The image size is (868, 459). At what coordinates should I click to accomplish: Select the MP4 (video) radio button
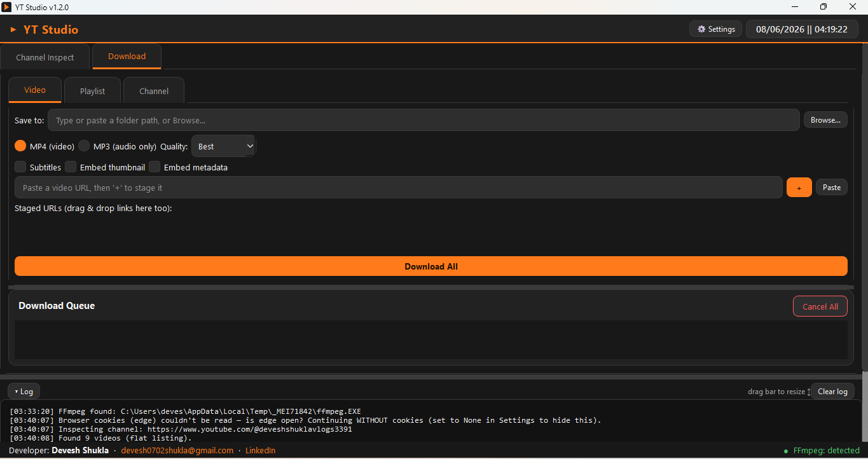pos(20,146)
